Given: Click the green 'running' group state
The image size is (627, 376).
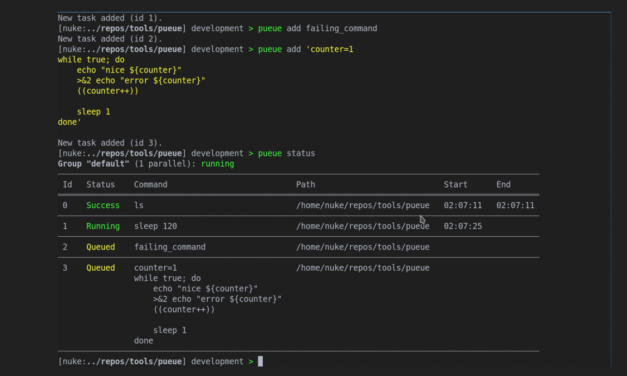Looking at the screenshot, I should [x=218, y=164].
